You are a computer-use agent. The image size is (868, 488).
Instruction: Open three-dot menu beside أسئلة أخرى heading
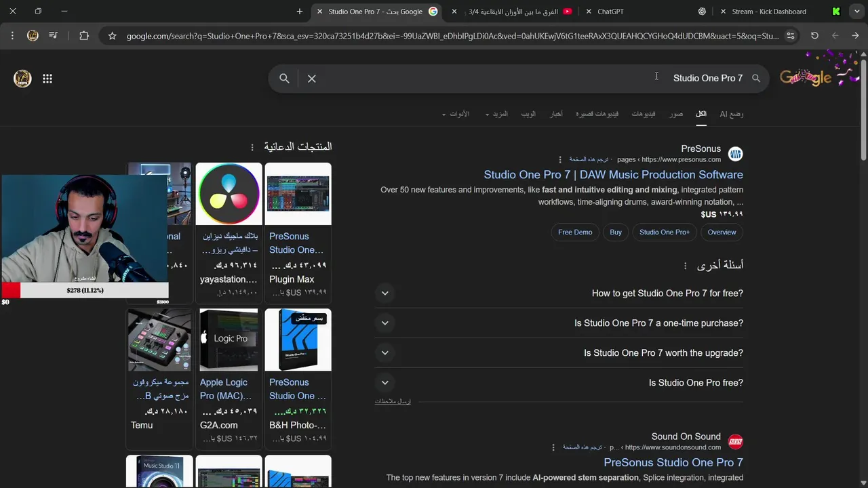click(x=685, y=266)
